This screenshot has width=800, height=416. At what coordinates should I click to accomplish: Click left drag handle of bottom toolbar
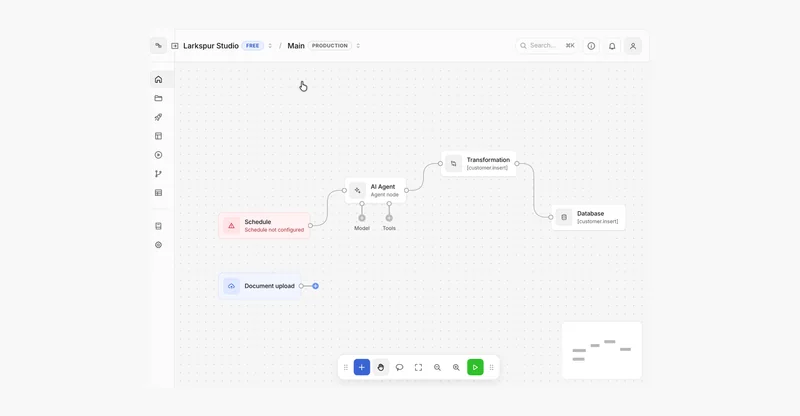point(346,367)
